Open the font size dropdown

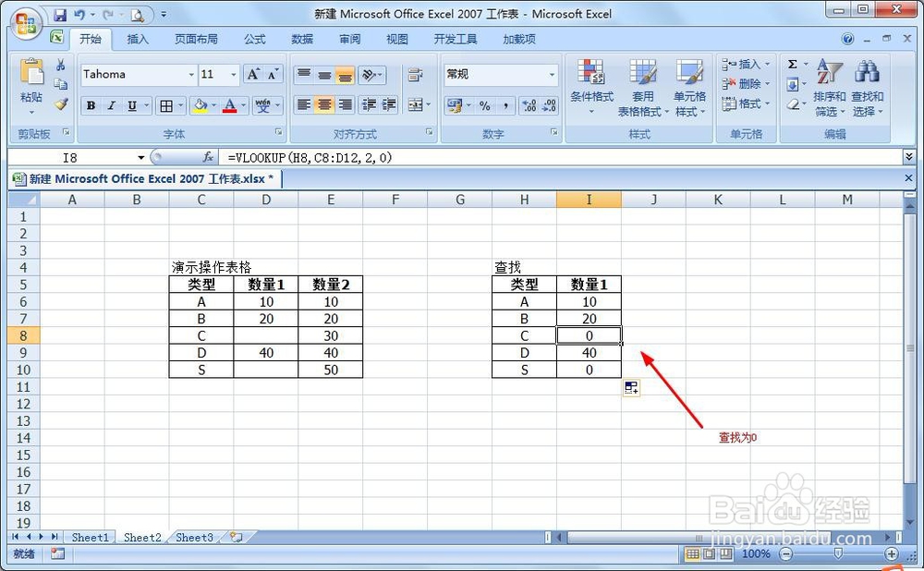click(232, 74)
